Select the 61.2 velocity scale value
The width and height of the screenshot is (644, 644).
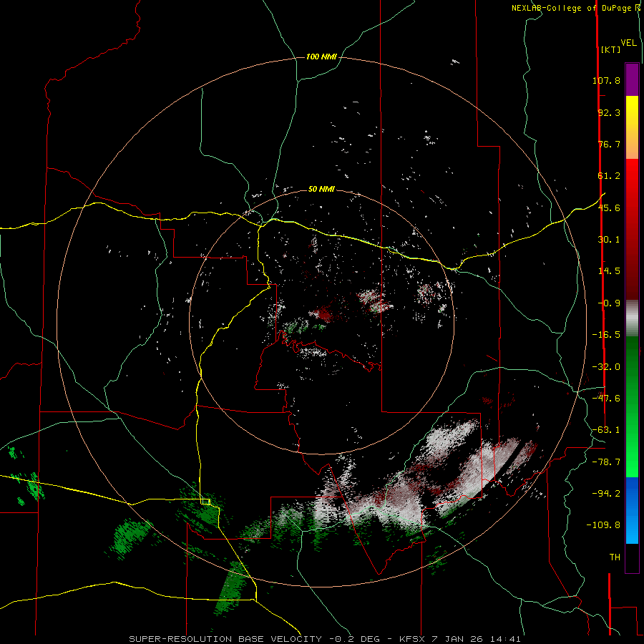[609, 176]
